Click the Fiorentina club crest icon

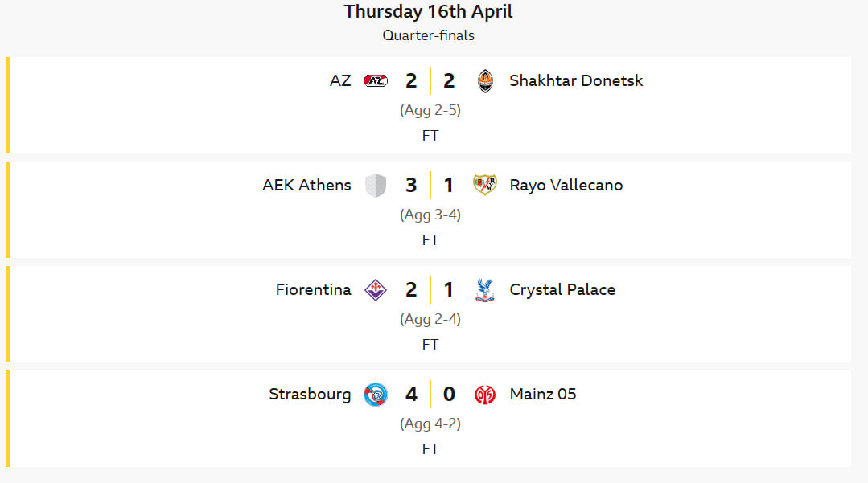(x=376, y=290)
